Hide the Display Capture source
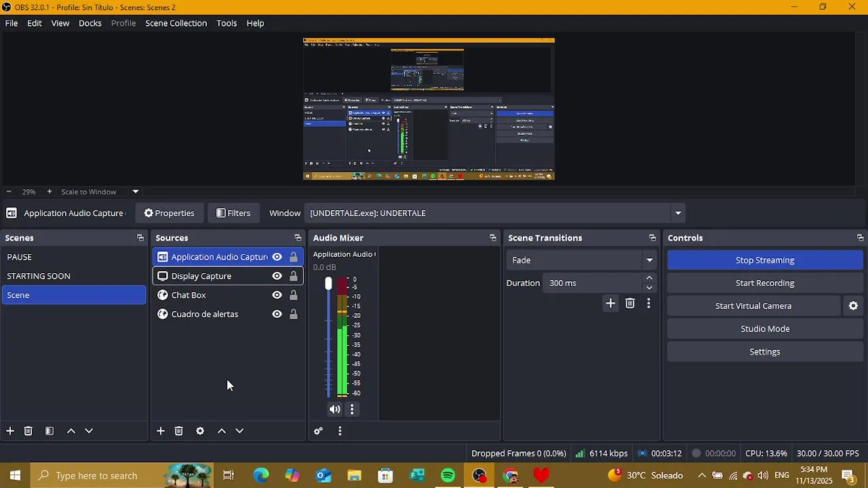Image resolution: width=868 pixels, height=488 pixels. tap(277, 276)
